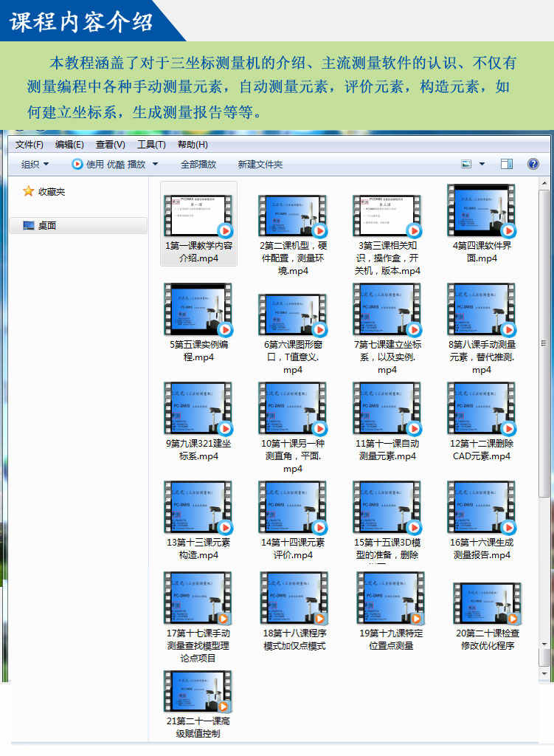Screen dimensions: 554x756
Task: Select video 3第三课相关知识 thumbnail
Action: tap(387, 216)
